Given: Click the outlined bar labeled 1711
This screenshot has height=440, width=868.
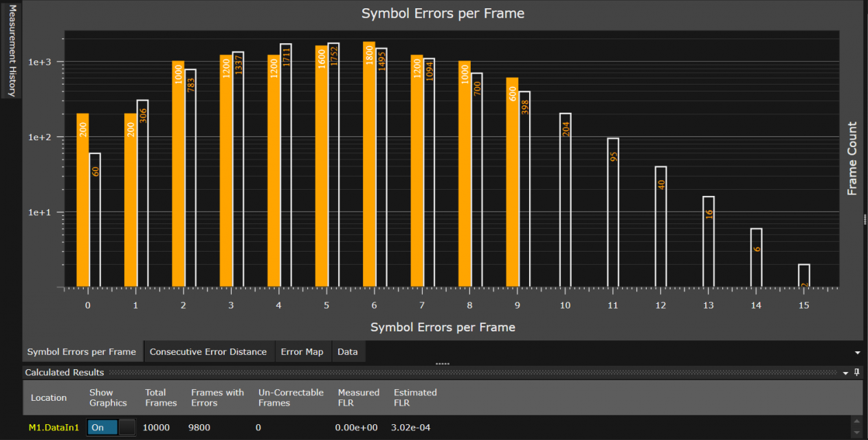Looking at the screenshot, I should tap(286, 165).
